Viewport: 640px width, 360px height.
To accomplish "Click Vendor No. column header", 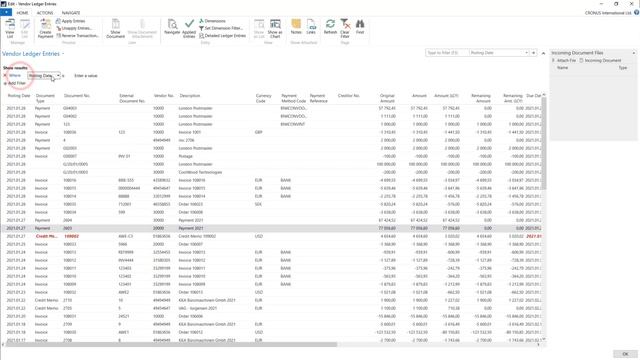I will click(164, 96).
